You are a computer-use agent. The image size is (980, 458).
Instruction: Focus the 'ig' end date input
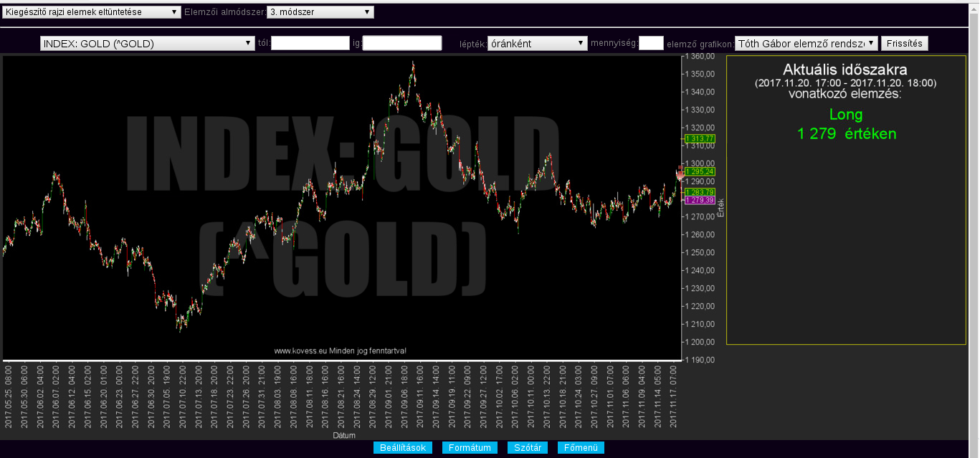point(402,44)
